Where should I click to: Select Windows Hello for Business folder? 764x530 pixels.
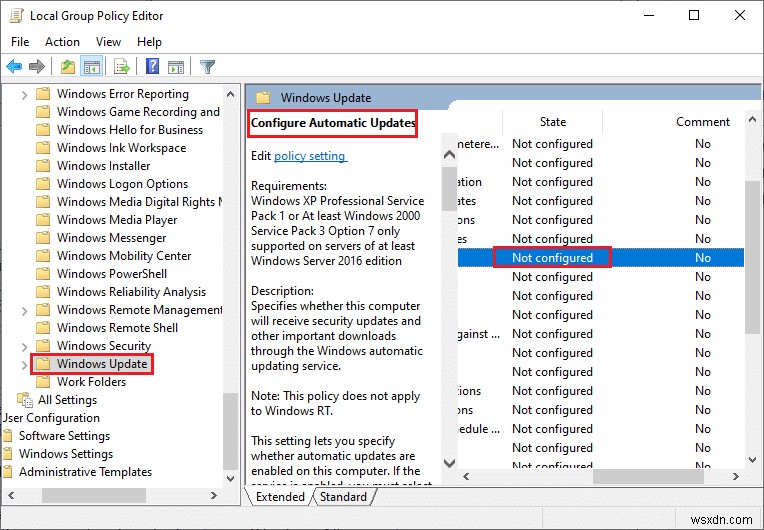click(130, 130)
